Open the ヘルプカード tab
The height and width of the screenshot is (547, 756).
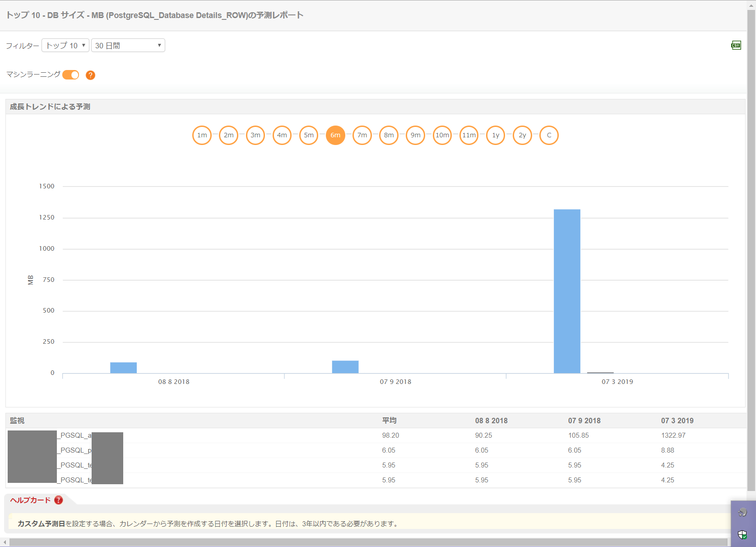click(31, 500)
